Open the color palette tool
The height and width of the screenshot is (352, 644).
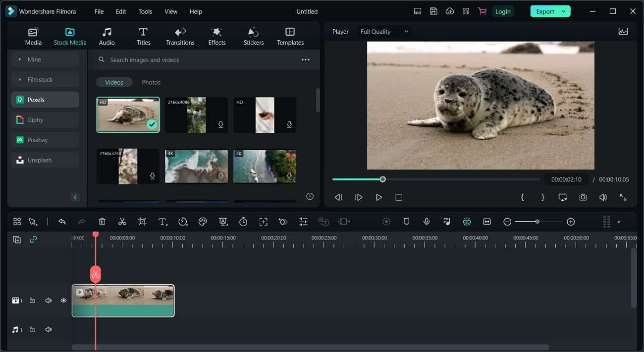[203, 222]
